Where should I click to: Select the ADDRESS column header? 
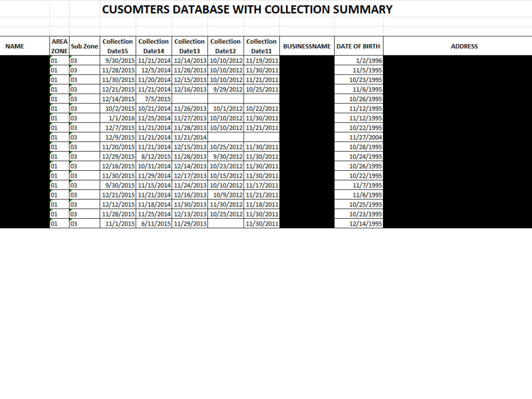(x=458, y=46)
